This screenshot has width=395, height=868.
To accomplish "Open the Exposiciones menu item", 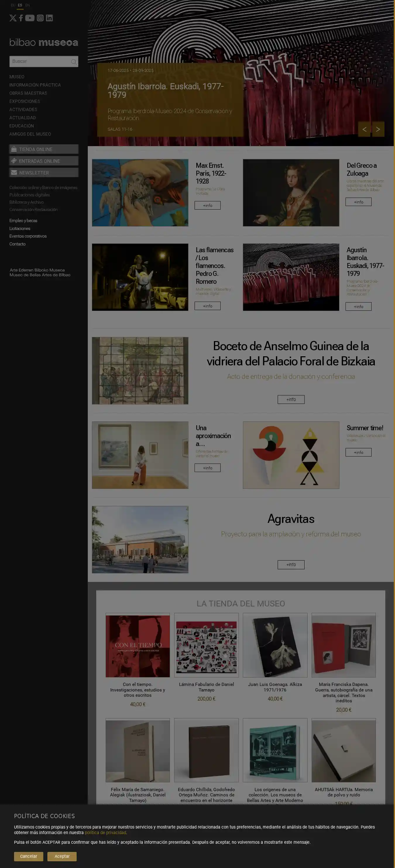I will click(25, 101).
